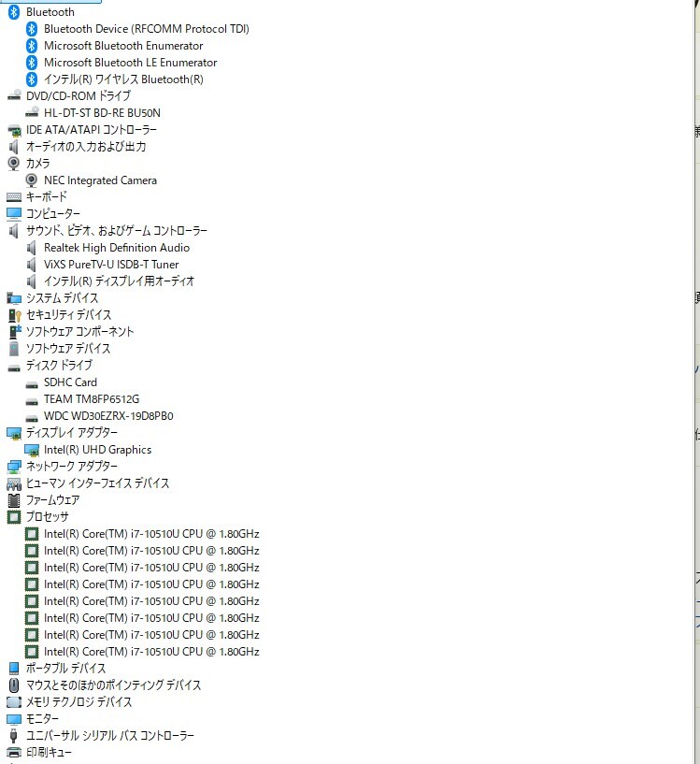Click the Bluetooth category icon
Screen dimensions: 700x764
14,12
